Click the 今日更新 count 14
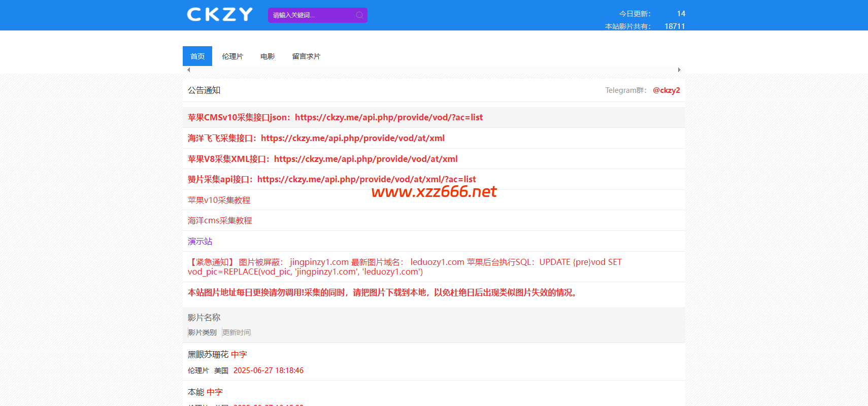The height and width of the screenshot is (406, 868). click(x=681, y=14)
